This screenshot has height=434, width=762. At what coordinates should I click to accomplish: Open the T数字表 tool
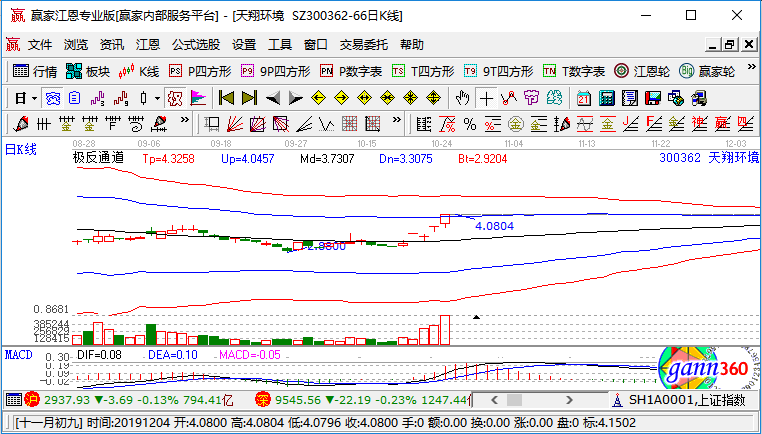click(574, 72)
